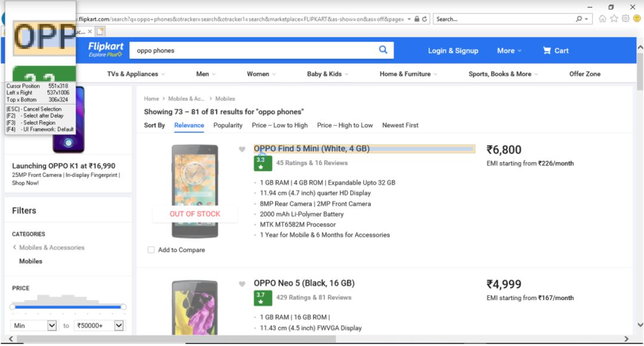Open OPPO Neo 5 (Black, 16 GB)

[304, 283]
